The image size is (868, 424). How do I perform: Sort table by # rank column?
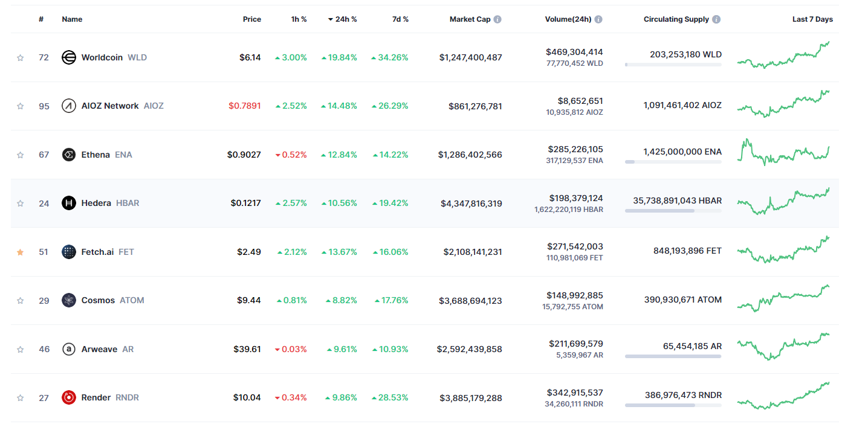[41, 19]
